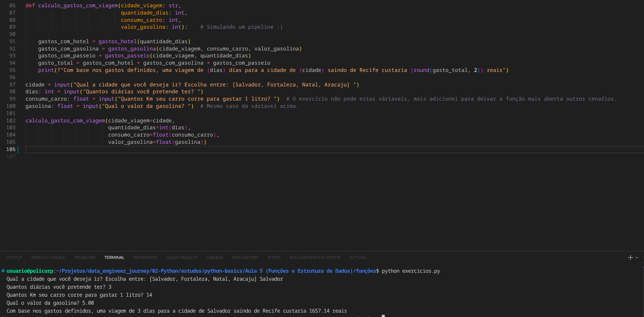Click the "python exercicios.py" terminal command
644x317 pixels.
(x=411, y=271)
